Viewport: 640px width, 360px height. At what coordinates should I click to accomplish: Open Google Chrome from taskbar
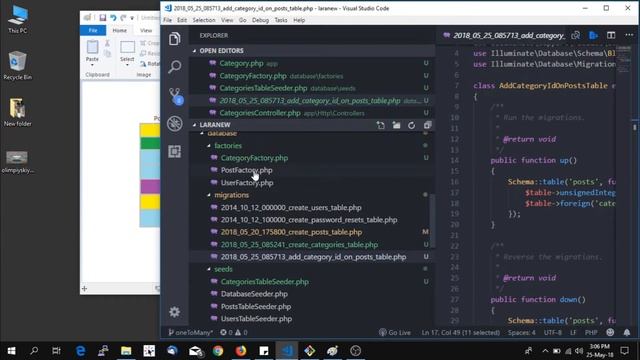[218, 351]
